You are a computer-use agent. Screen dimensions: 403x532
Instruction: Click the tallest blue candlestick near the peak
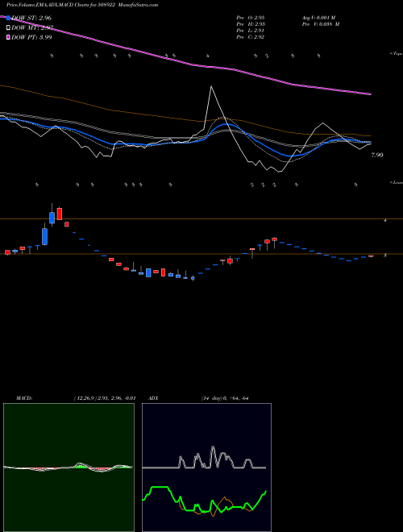coord(45,236)
